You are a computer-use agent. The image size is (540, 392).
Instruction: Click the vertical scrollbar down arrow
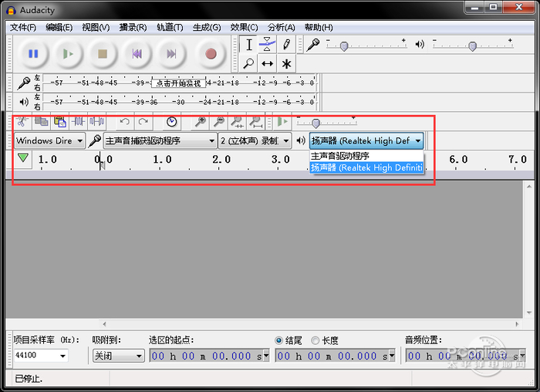pyautogui.click(x=529, y=313)
